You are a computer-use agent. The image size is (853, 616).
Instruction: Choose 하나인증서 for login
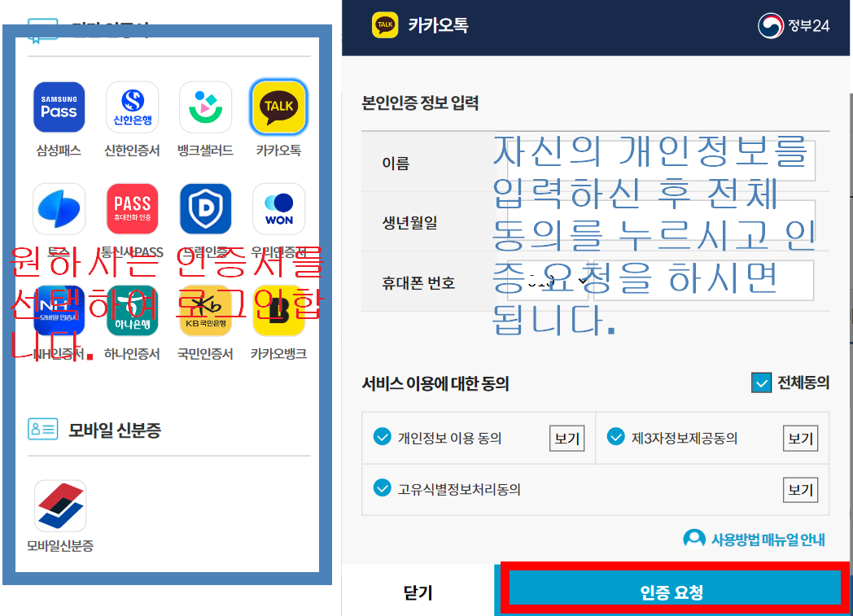pos(132,311)
